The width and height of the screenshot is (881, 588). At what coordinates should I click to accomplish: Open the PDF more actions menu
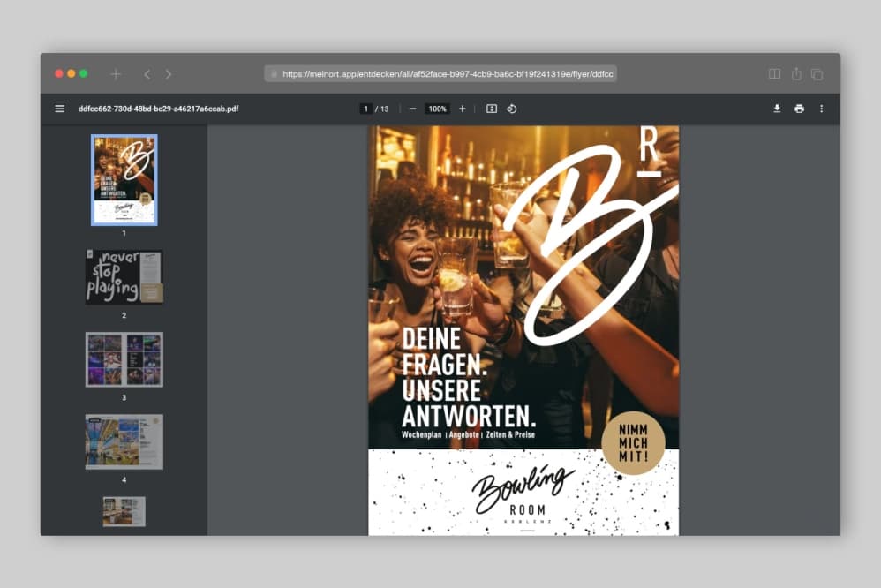[821, 109]
